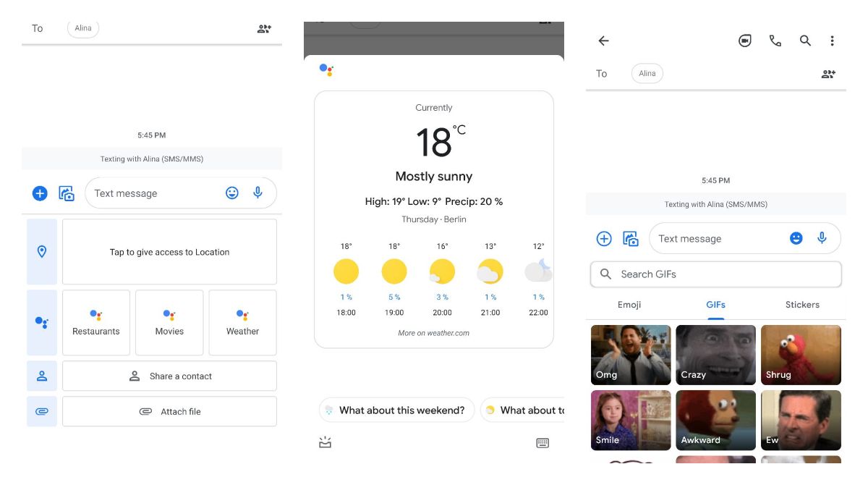Tap the Weather suggestion chip
This screenshot has height=485, width=868.
tap(242, 322)
